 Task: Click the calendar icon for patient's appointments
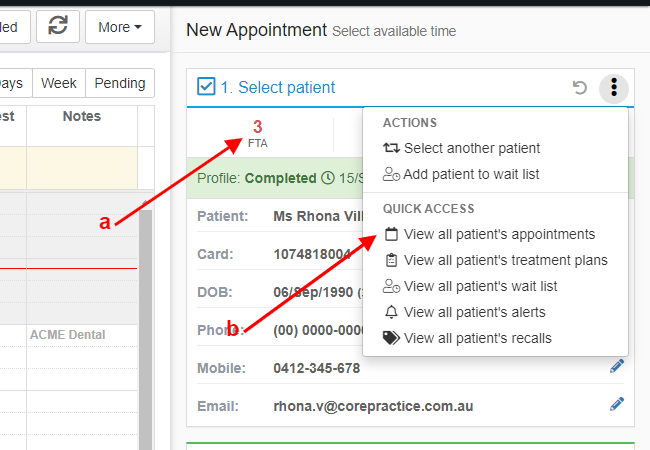(391, 234)
